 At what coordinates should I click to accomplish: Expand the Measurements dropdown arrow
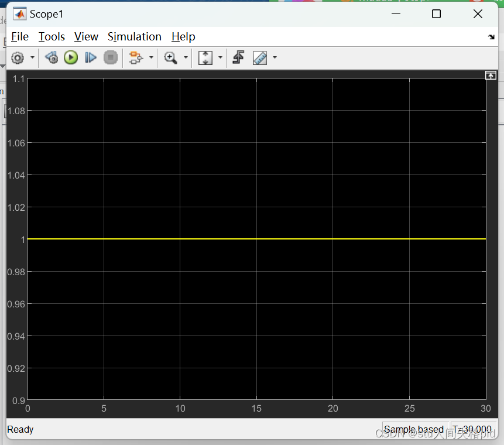pos(273,57)
